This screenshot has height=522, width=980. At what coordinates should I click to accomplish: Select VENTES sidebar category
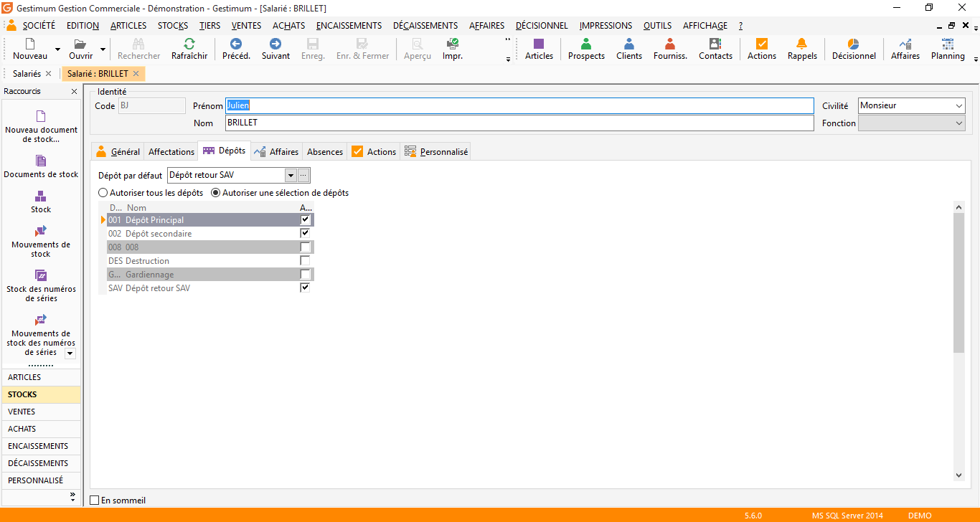coord(41,412)
